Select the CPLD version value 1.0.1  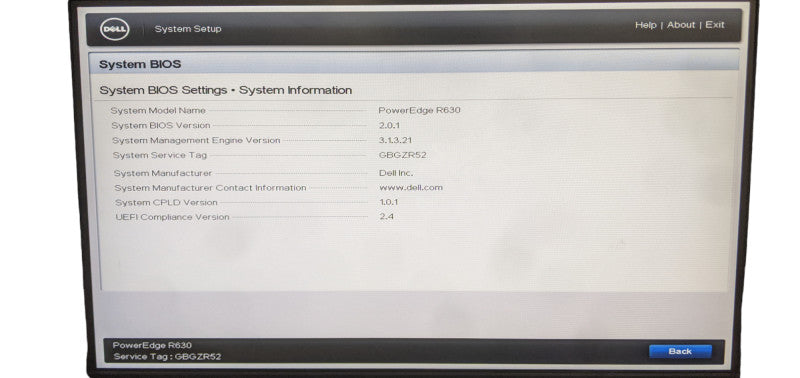(389, 202)
